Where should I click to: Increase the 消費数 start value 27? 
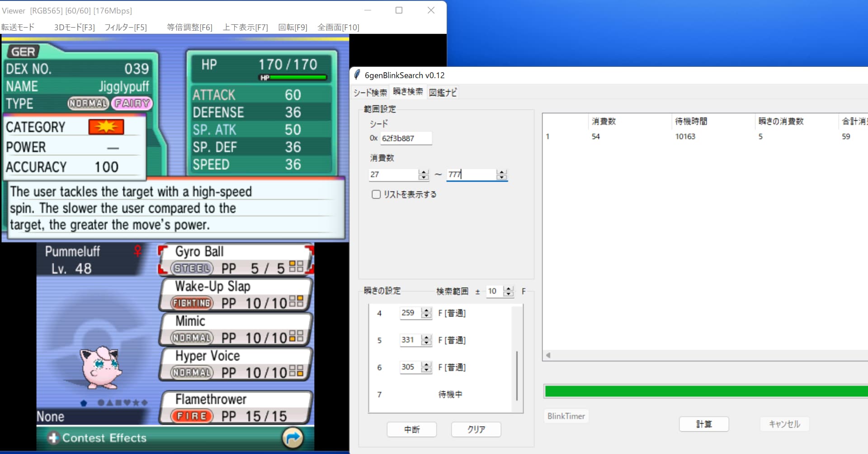pyautogui.click(x=424, y=172)
